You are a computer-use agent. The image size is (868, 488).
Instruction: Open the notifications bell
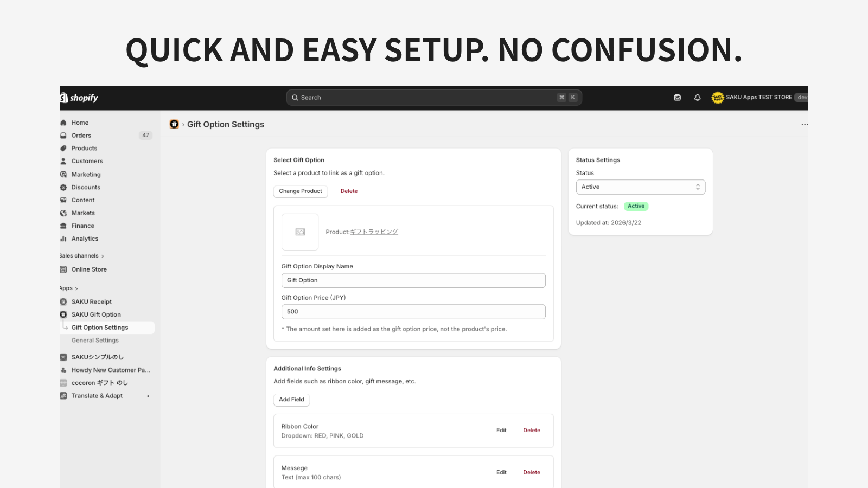[x=697, y=97]
